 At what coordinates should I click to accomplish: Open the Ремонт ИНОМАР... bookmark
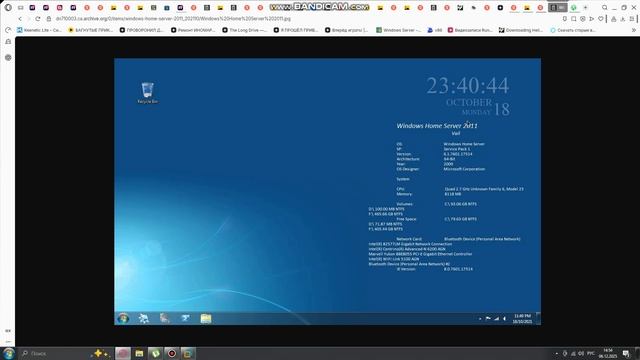point(193,30)
